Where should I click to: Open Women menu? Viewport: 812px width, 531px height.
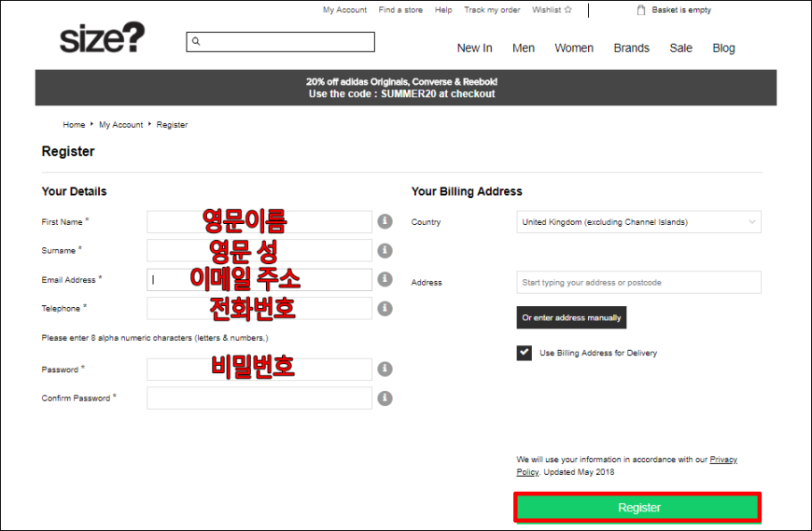tap(574, 49)
